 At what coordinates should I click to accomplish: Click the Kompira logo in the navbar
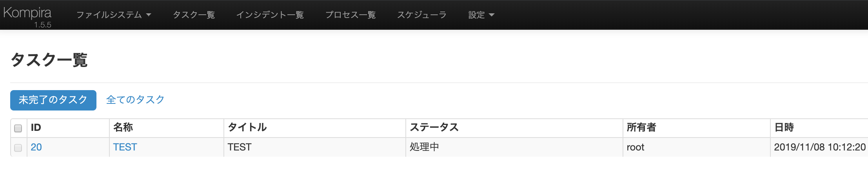(x=27, y=13)
